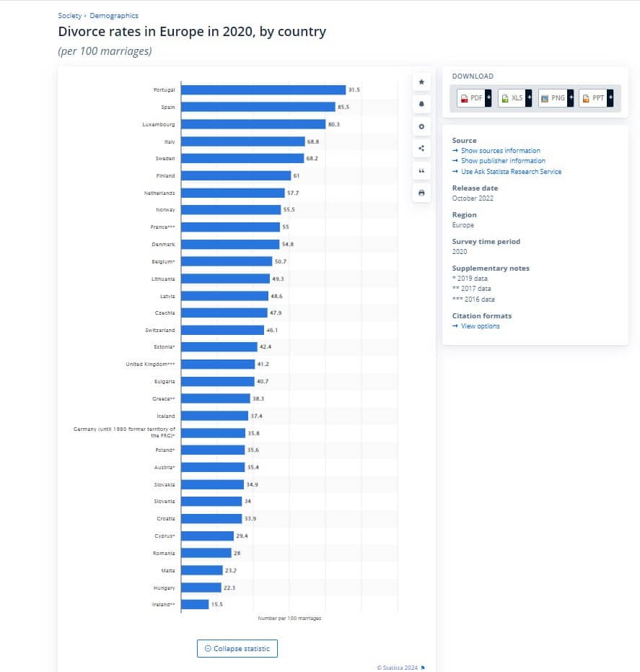The height and width of the screenshot is (672, 640).
Task: Download the statistic as PDF
Action: [472, 98]
